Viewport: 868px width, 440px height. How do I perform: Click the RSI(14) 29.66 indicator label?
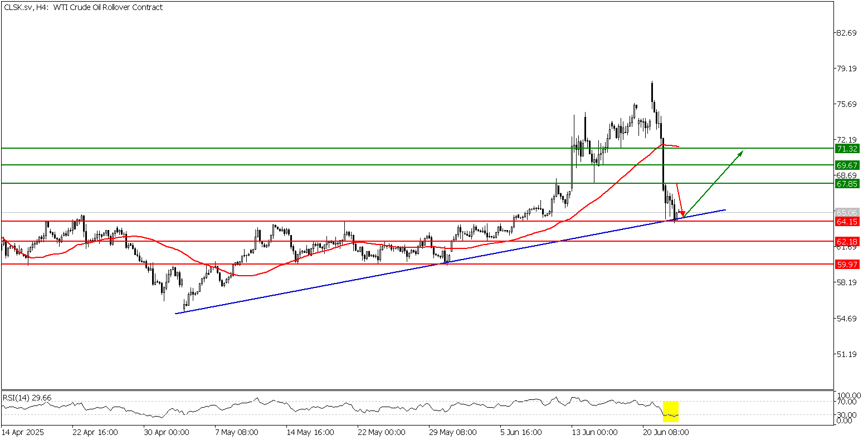pyautogui.click(x=27, y=397)
